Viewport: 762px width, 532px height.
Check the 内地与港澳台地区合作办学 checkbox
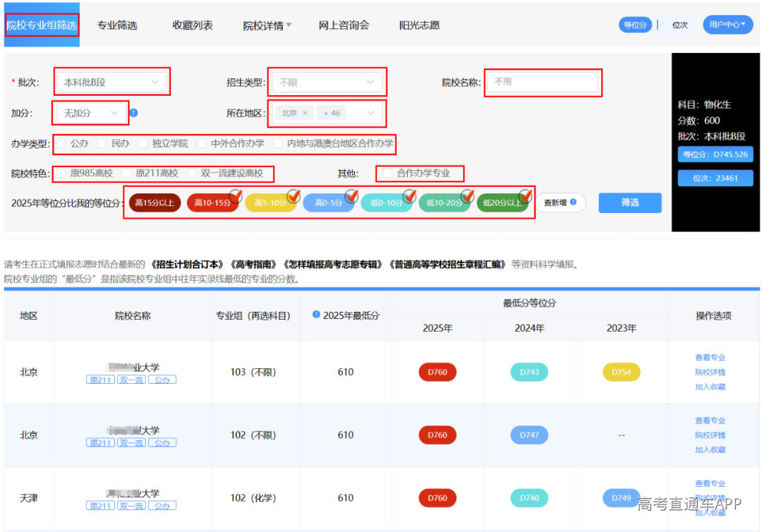coord(278,143)
